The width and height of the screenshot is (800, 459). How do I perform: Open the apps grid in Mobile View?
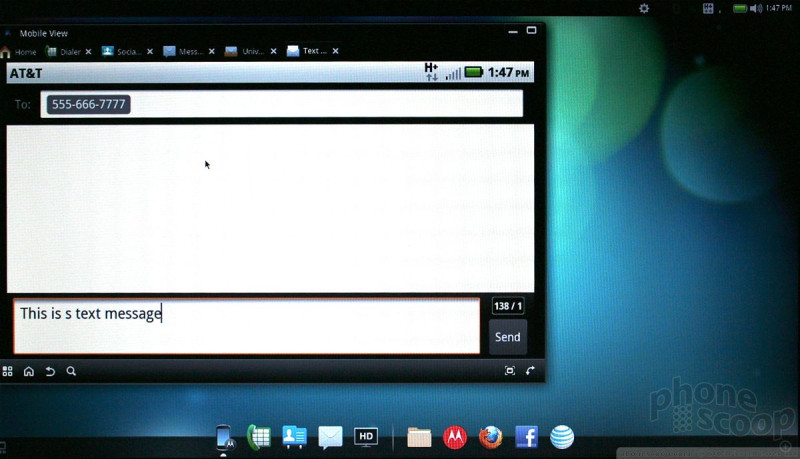tap(7, 371)
